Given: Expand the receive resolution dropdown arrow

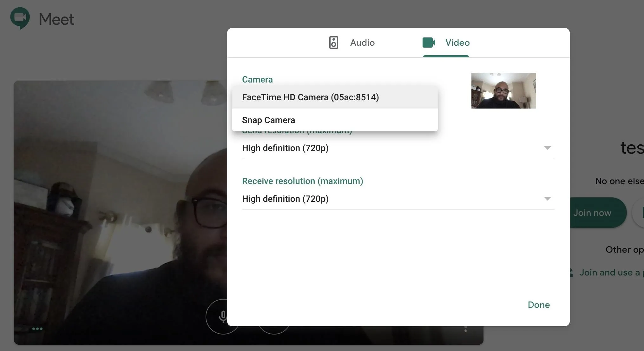Looking at the screenshot, I should click(x=547, y=199).
